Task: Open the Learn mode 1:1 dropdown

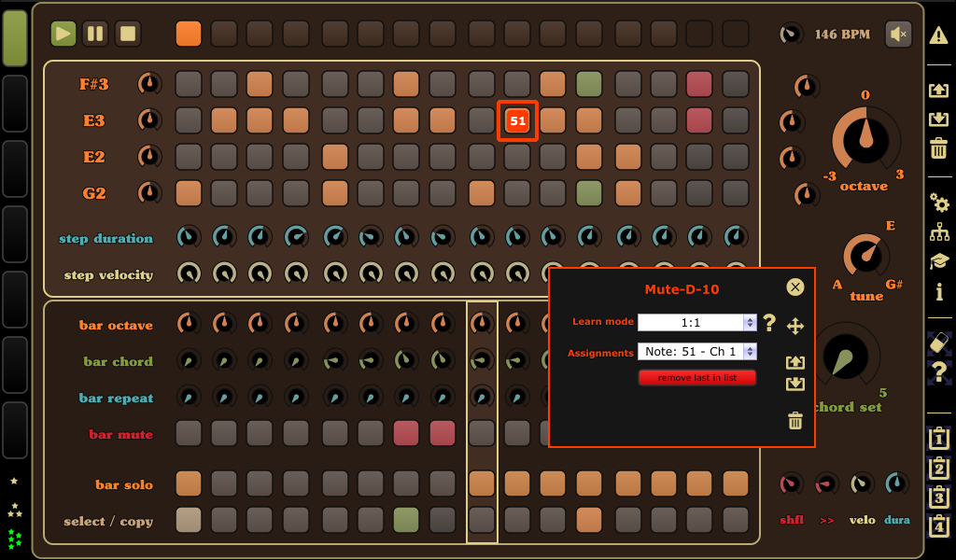Action: click(x=696, y=322)
